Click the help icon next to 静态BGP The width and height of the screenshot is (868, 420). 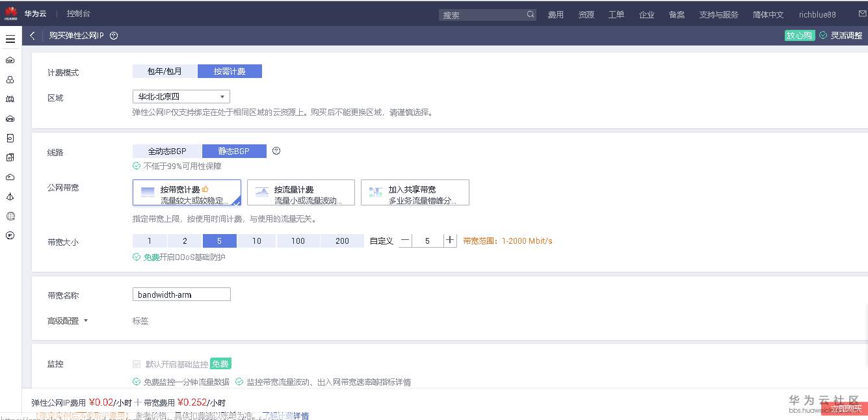[276, 151]
